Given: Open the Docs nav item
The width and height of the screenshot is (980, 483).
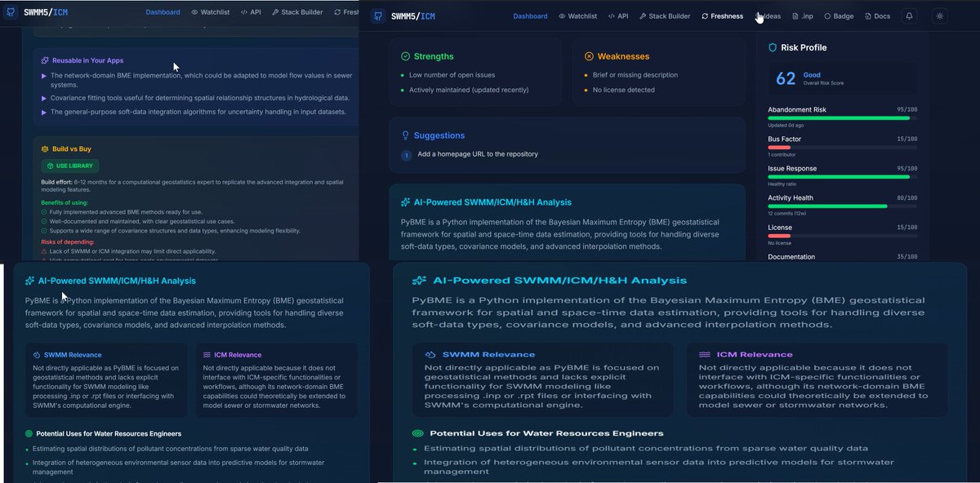Looking at the screenshot, I should 877,16.
